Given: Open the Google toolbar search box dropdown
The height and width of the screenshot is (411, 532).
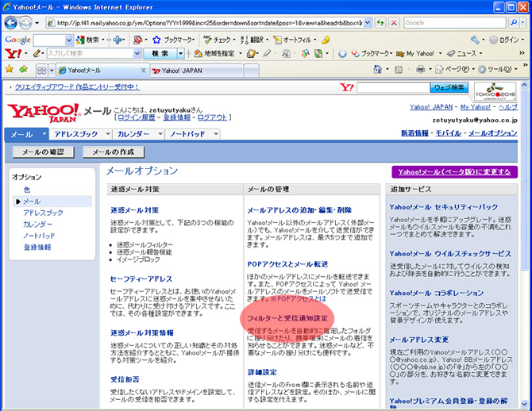Looking at the screenshot, I should [x=69, y=40].
